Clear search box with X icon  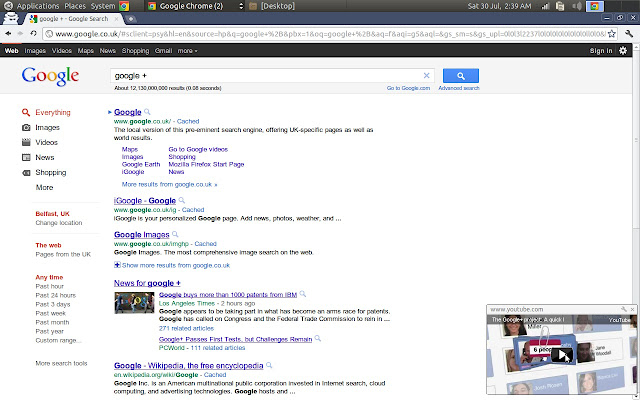pyautogui.click(x=427, y=76)
